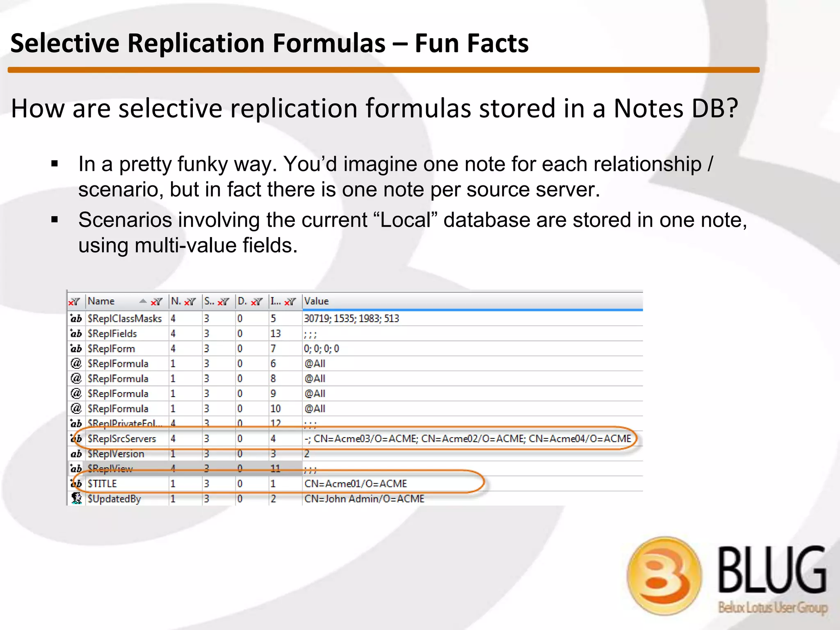Click the value CN=John Admin/O=ACME
This screenshot has height=630, width=840.
point(364,499)
